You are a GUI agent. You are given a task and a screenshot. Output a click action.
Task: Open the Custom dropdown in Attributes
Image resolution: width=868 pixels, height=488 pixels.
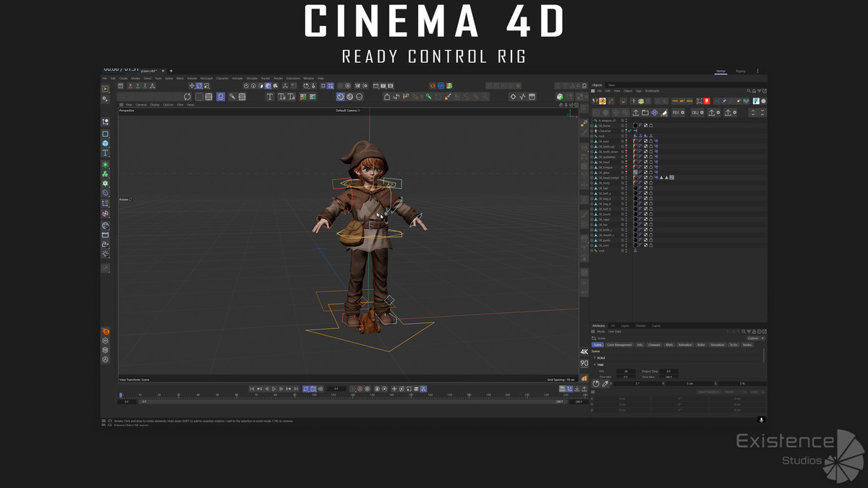tap(756, 338)
